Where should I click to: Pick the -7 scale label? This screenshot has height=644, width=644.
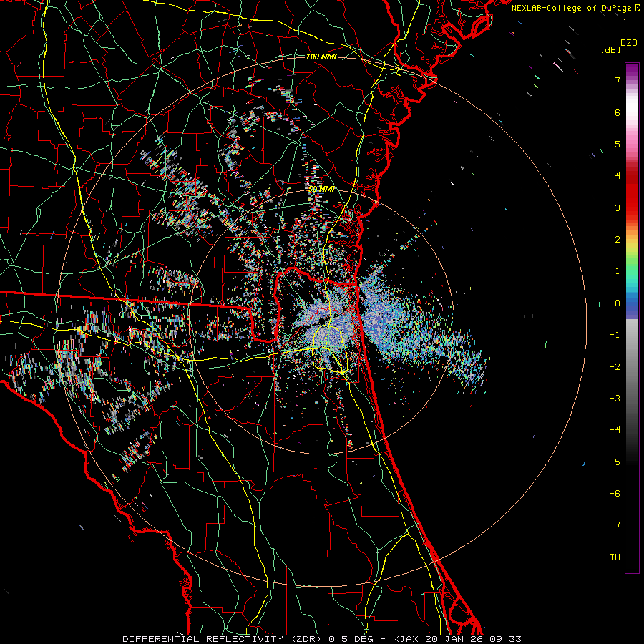pyautogui.click(x=615, y=525)
